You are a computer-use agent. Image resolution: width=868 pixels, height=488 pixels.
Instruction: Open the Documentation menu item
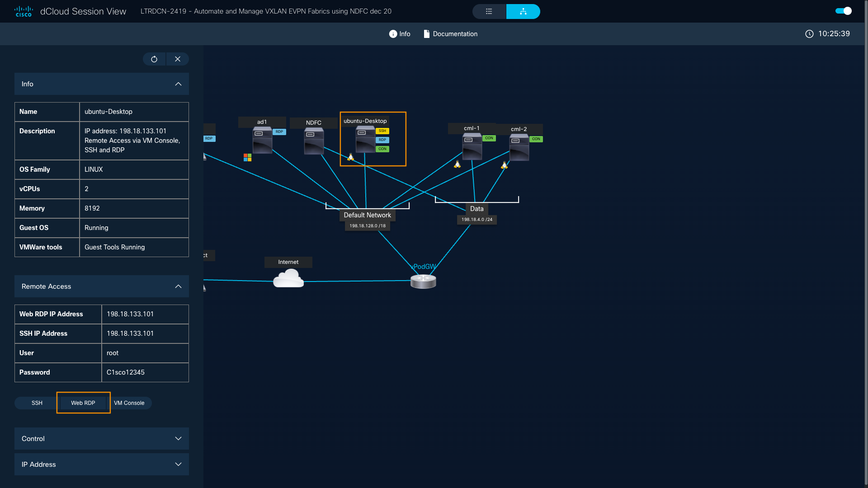pos(450,34)
